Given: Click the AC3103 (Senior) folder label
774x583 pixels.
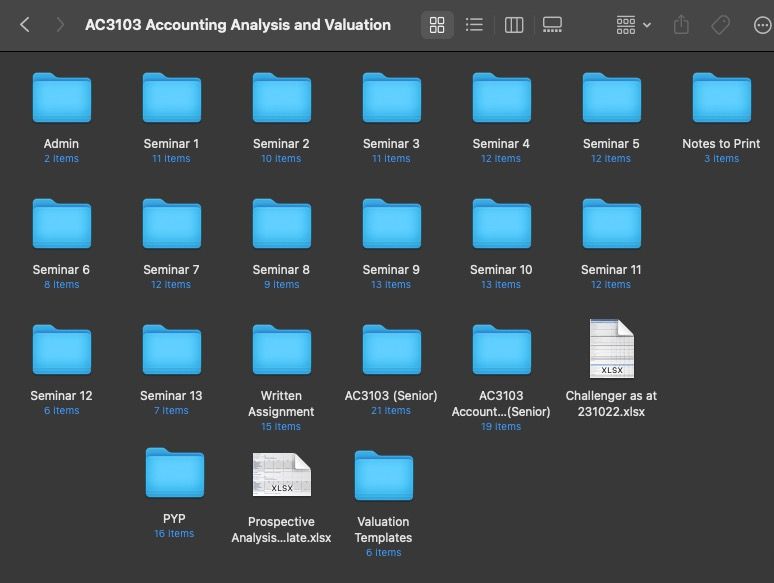Looking at the screenshot, I should point(391,395).
